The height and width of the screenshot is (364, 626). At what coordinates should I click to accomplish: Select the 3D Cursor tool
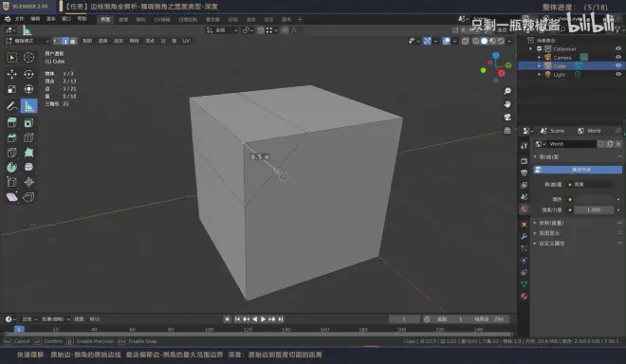tap(28, 58)
